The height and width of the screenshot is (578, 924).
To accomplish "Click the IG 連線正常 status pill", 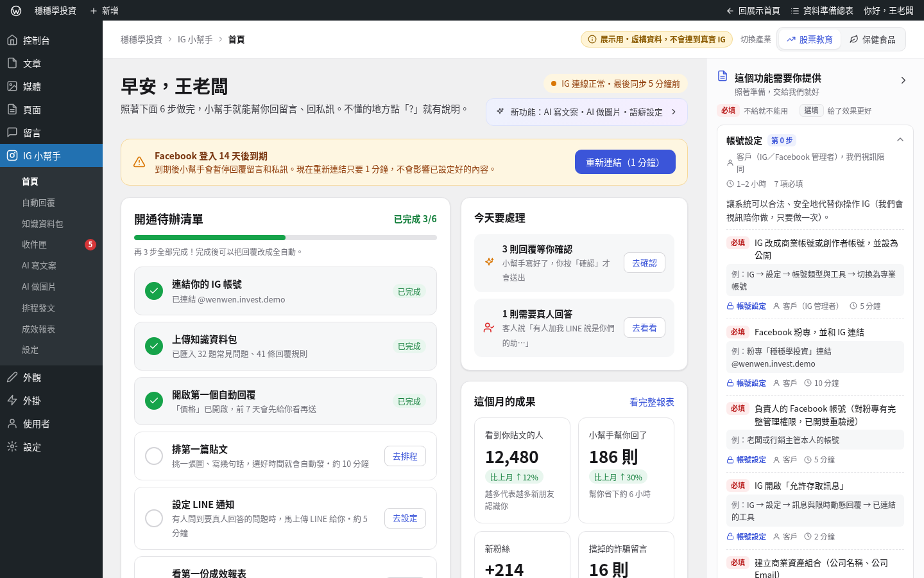I will tap(615, 83).
